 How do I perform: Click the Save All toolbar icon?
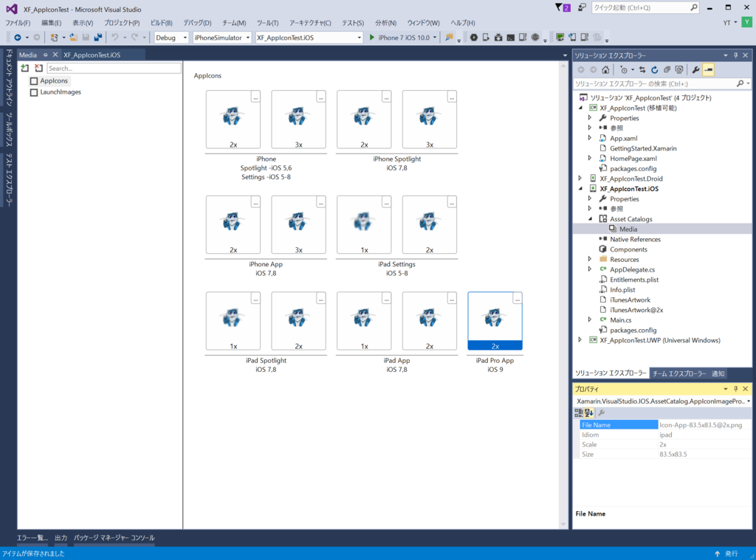click(98, 38)
